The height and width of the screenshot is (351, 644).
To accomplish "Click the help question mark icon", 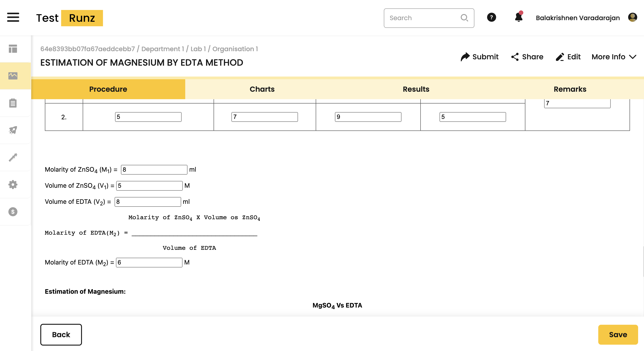I will point(491,17).
